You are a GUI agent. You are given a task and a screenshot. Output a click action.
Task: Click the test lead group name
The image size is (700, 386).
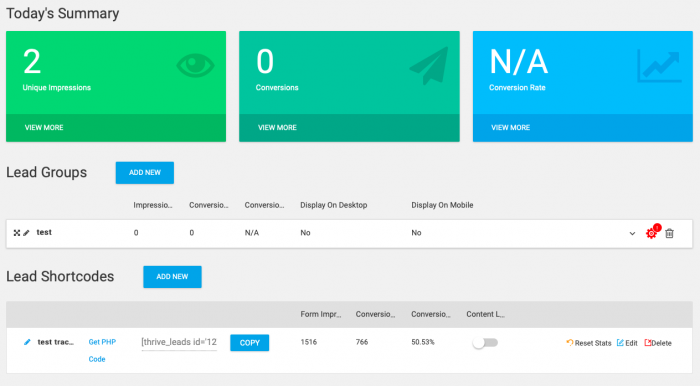coord(44,232)
